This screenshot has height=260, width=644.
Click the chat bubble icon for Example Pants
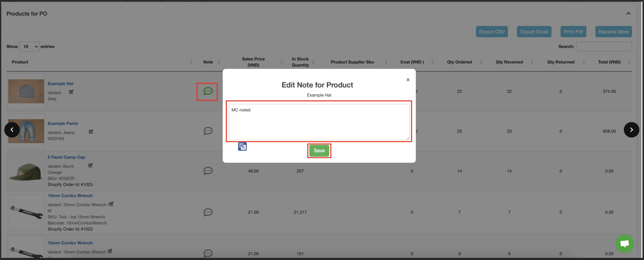click(208, 131)
